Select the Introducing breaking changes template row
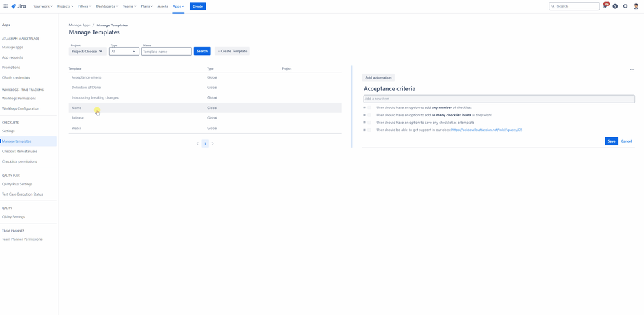Image resolution: width=644 pixels, height=315 pixels. [x=205, y=98]
